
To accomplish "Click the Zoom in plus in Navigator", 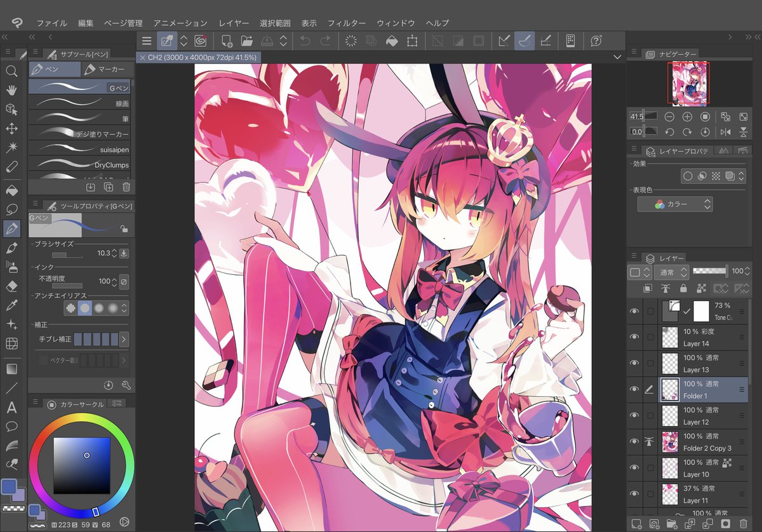I will (x=687, y=117).
